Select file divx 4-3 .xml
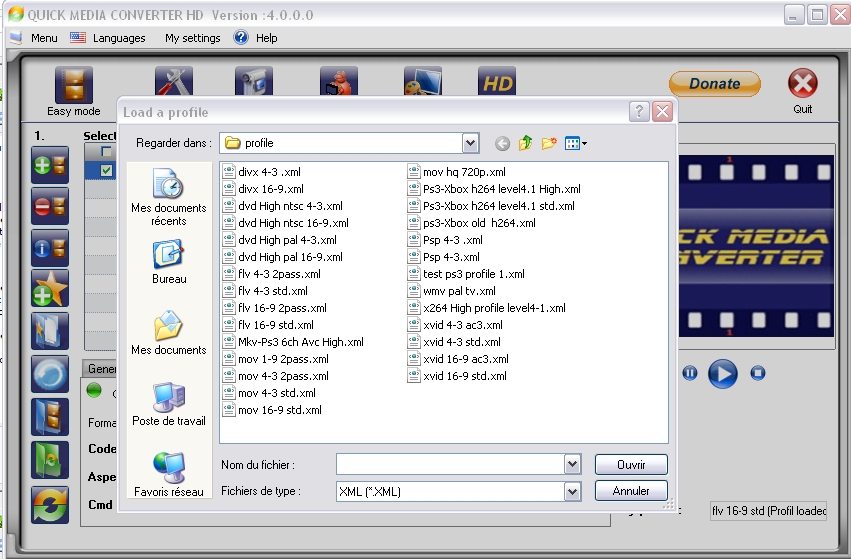 [x=262, y=172]
